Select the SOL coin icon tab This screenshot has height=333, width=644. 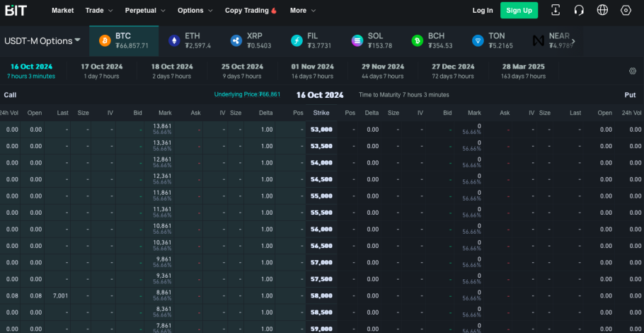[357, 40]
